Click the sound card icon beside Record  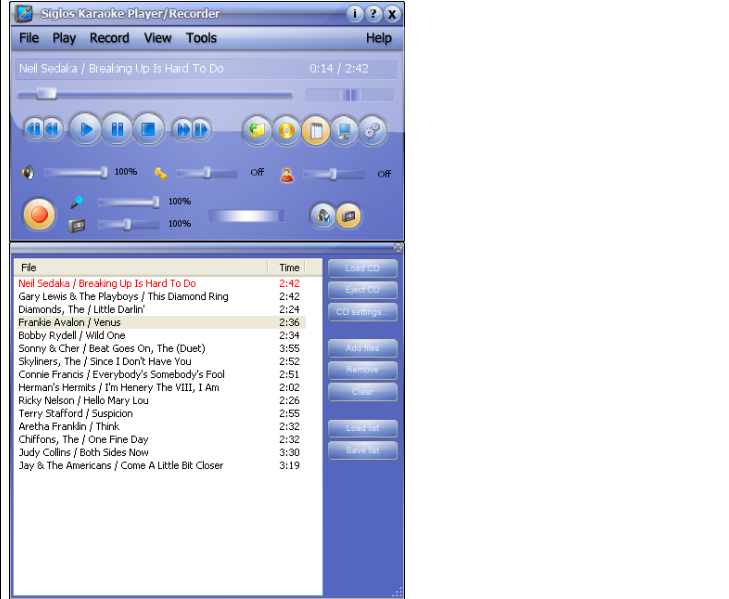pyautogui.click(x=77, y=226)
